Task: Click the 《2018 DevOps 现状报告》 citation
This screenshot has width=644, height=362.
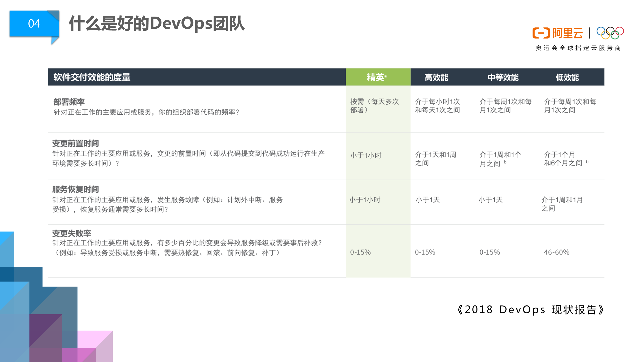Action: point(530,309)
